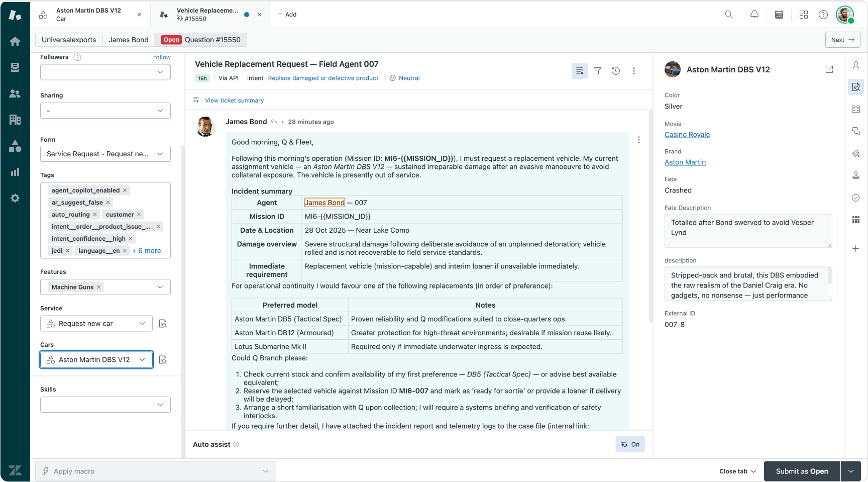Expand the Form dropdown
Image resolution: width=868 pixels, height=482 pixels.
coord(105,154)
